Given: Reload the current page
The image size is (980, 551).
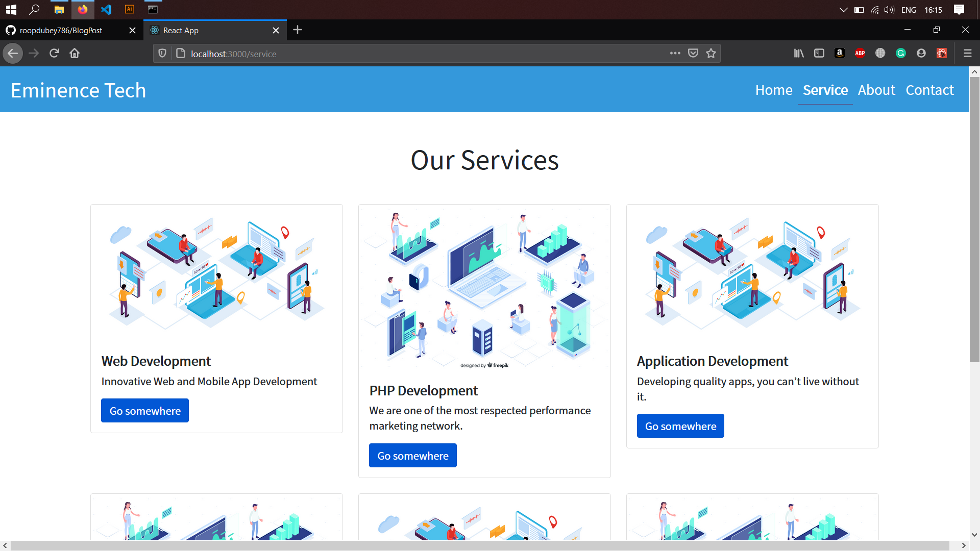Looking at the screenshot, I should (54, 53).
